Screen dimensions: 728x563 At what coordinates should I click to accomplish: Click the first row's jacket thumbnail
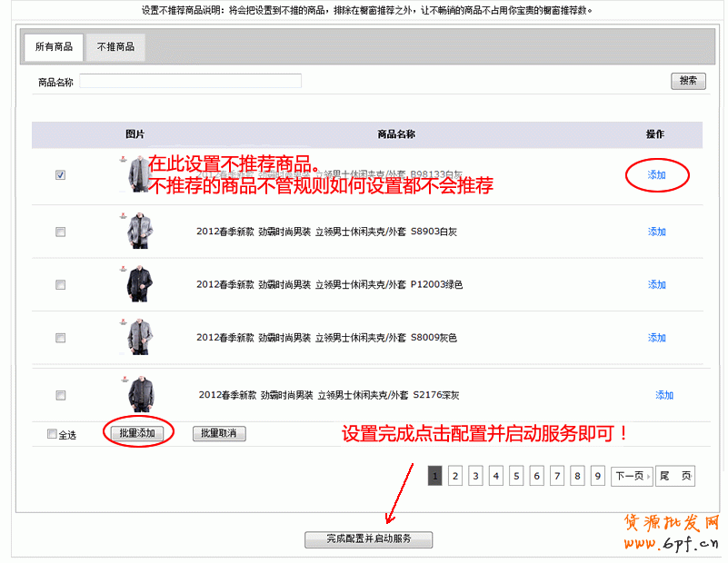point(135,174)
